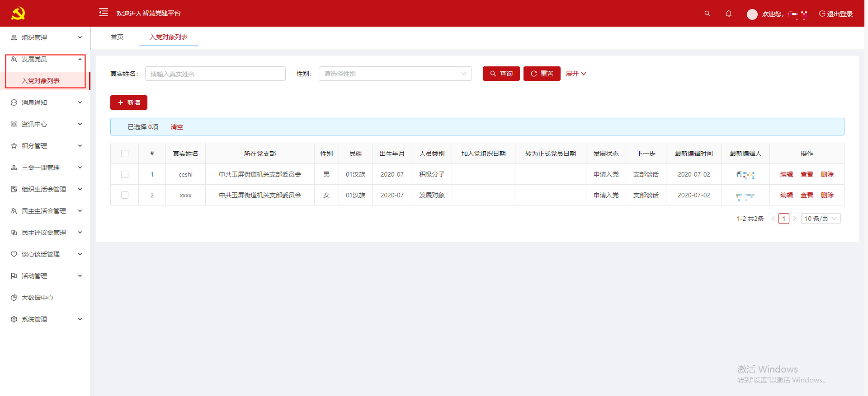868x396 pixels.
Task: Open the 10 条/页 page size dropdown
Action: click(x=821, y=219)
